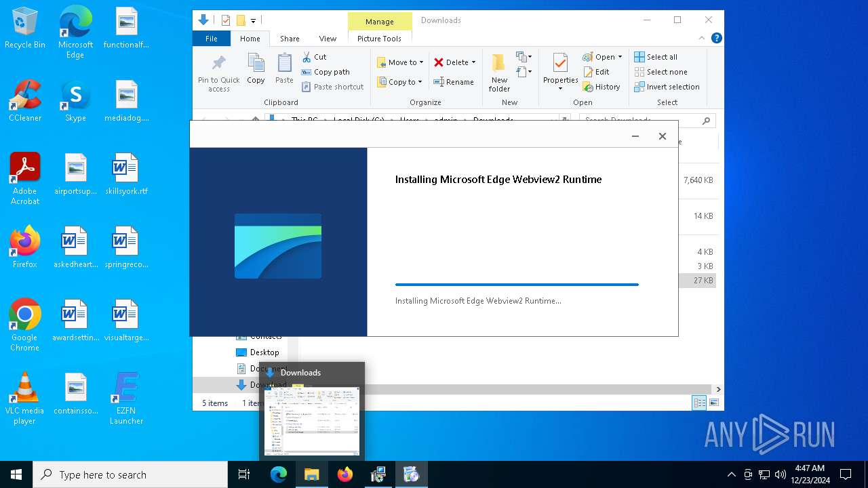
Task: Open the notifications action center
Action: pos(846,474)
